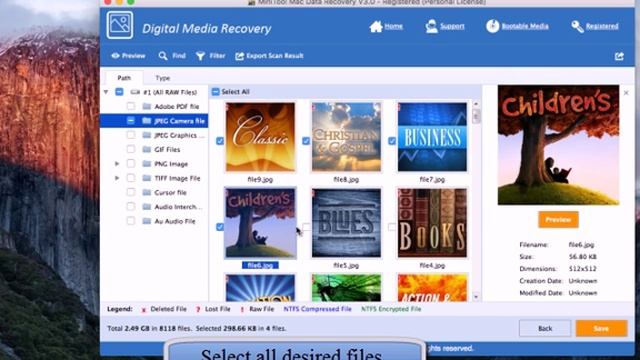Uncheck the file9.jpg Classic checkbox

pyautogui.click(x=220, y=141)
